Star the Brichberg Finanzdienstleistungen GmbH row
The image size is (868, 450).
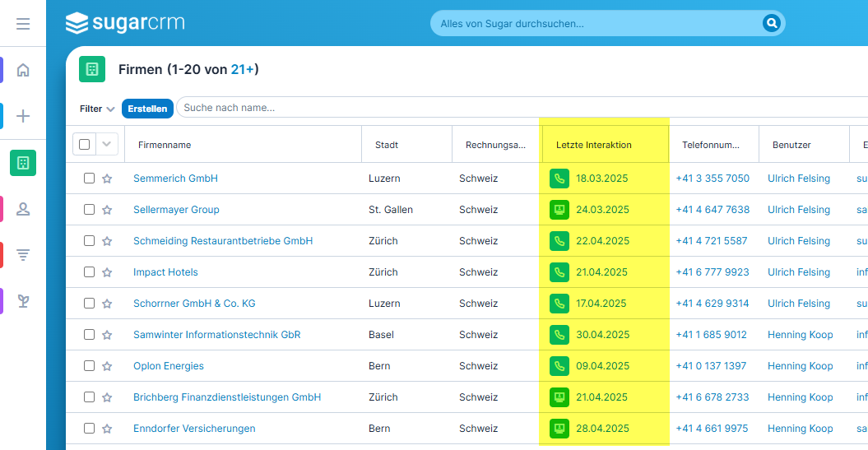[107, 397]
